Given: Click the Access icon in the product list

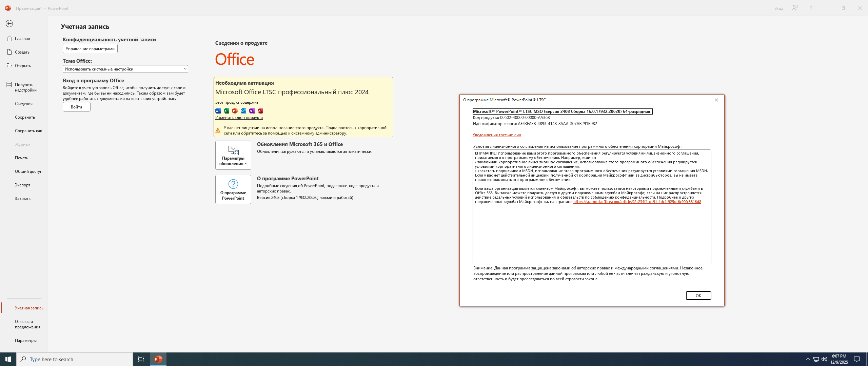Looking at the screenshot, I should click(260, 111).
